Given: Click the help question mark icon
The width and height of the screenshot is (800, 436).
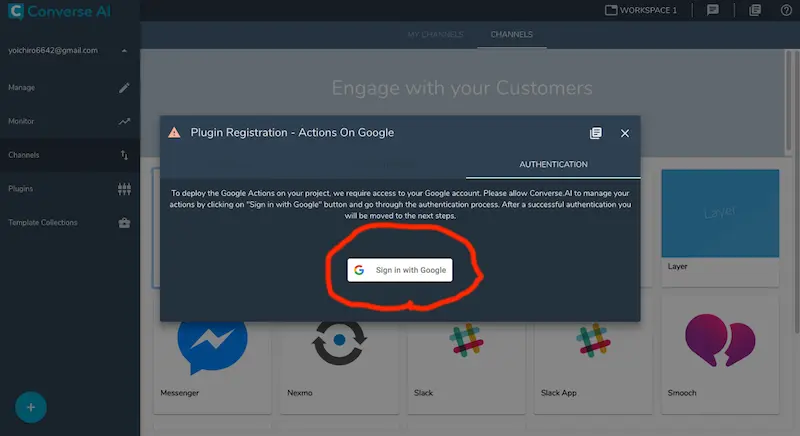Looking at the screenshot, I should coord(786,10).
